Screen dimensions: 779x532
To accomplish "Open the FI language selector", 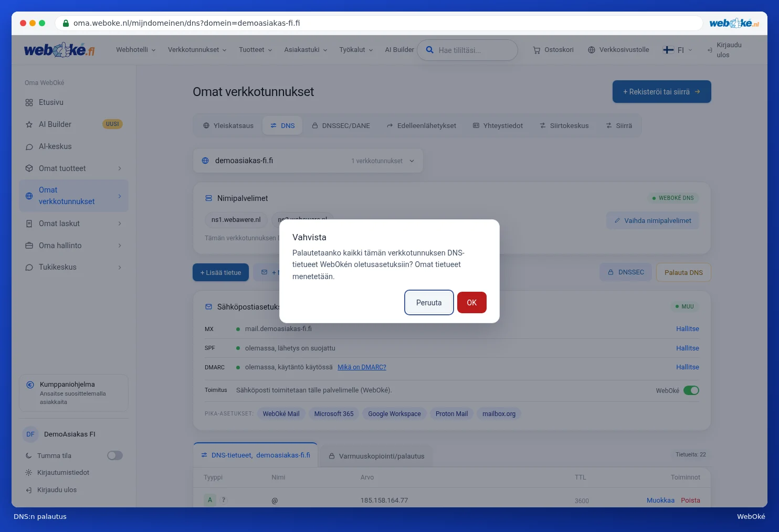I will pos(678,50).
